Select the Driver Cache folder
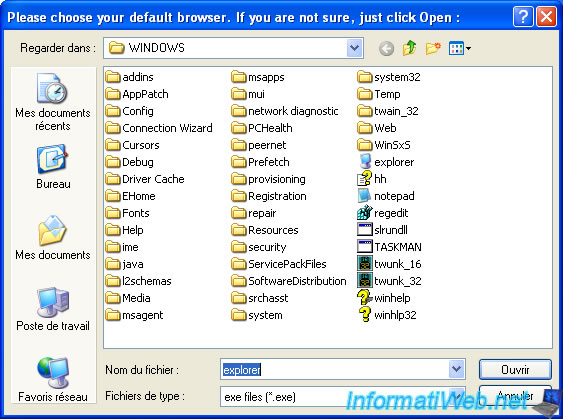Image resolution: width=563 pixels, height=419 pixels. pos(145,179)
